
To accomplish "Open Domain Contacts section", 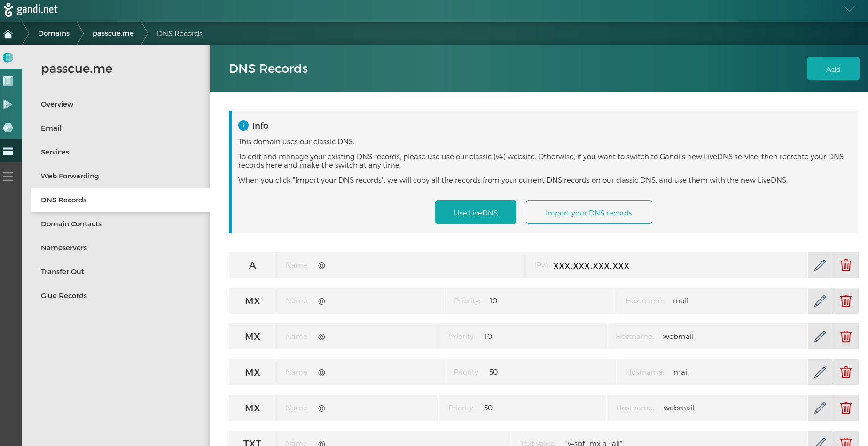I will pyautogui.click(x=71, y=224).
